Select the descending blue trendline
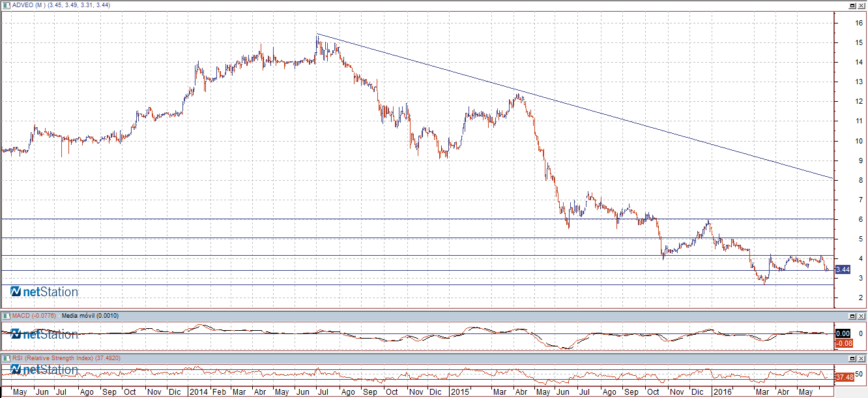 coord(573,106)
